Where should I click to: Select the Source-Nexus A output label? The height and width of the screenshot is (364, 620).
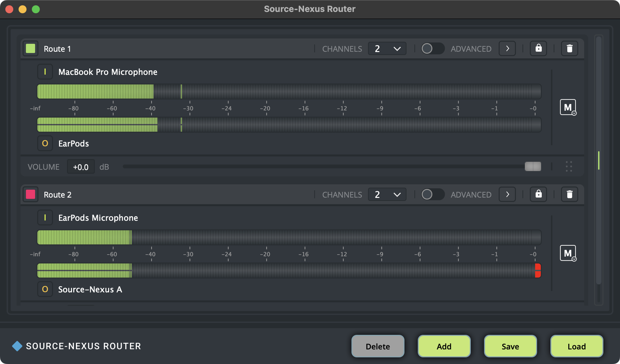tap(90, 289)
